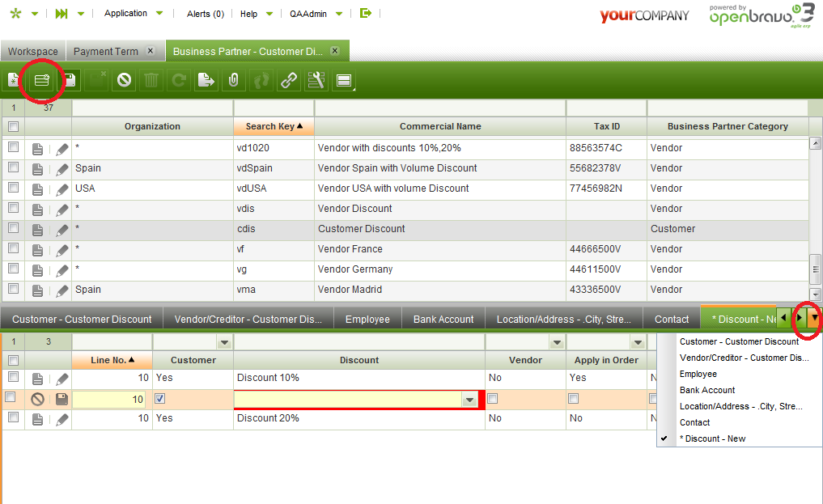Expand the Help menu
Viewport: 823px width, 504px height.
coord(257,14)
